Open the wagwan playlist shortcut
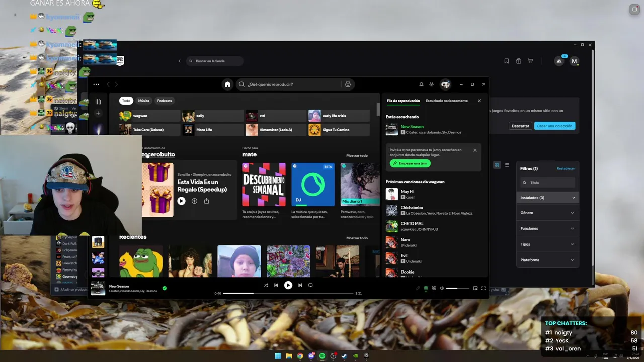This screenshot has height=362, width=644. [149, 116]
